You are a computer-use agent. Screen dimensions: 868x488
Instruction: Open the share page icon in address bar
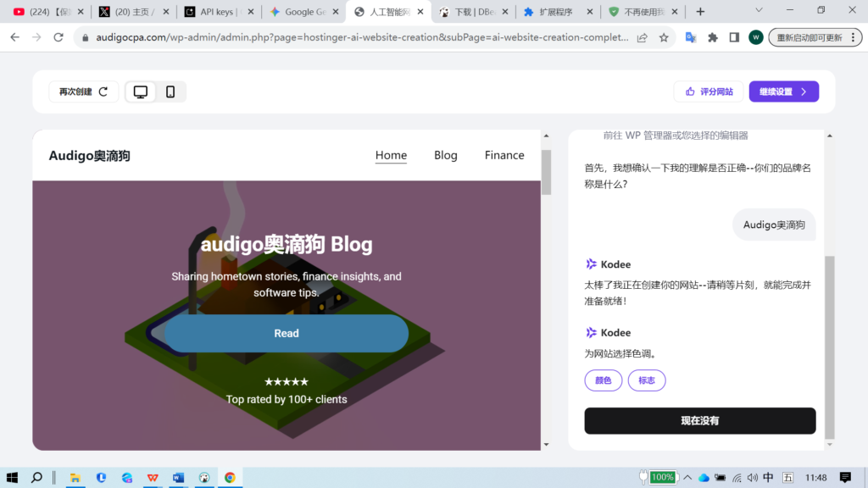point(643,37)
